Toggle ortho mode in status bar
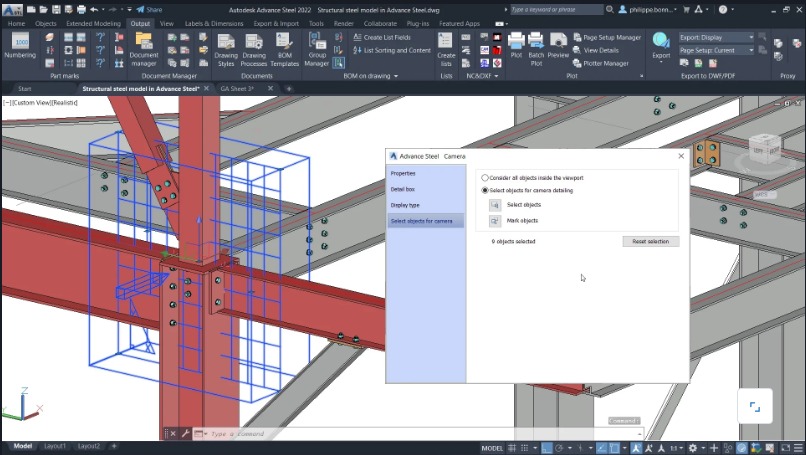806x455 pixels. click(x=546, y=448)
